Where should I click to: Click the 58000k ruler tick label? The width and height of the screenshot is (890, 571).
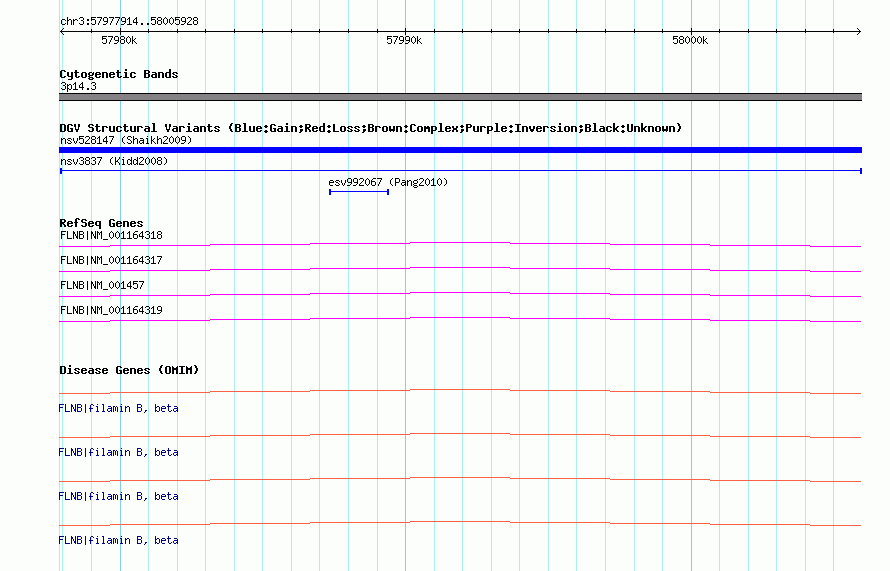coord(690,40)
